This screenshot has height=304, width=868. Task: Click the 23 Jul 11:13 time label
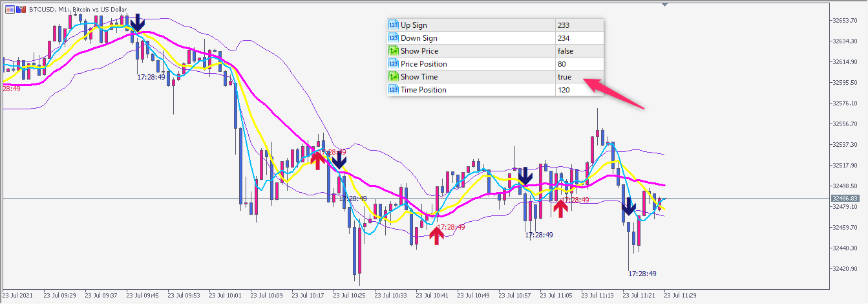597,295
